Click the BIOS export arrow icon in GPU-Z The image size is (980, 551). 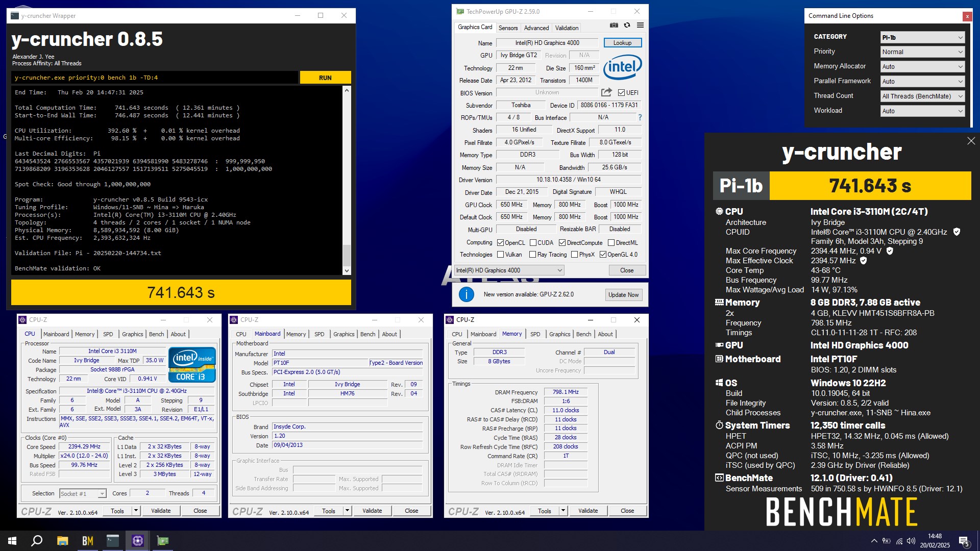[606, 92]
